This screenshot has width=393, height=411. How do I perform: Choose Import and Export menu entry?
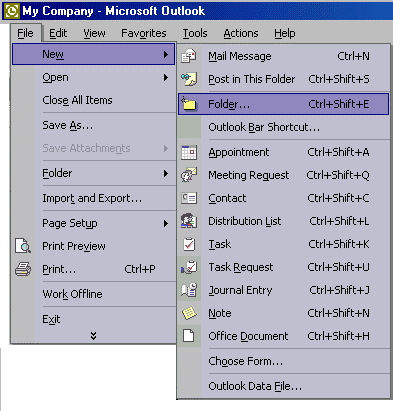point(93,198)
